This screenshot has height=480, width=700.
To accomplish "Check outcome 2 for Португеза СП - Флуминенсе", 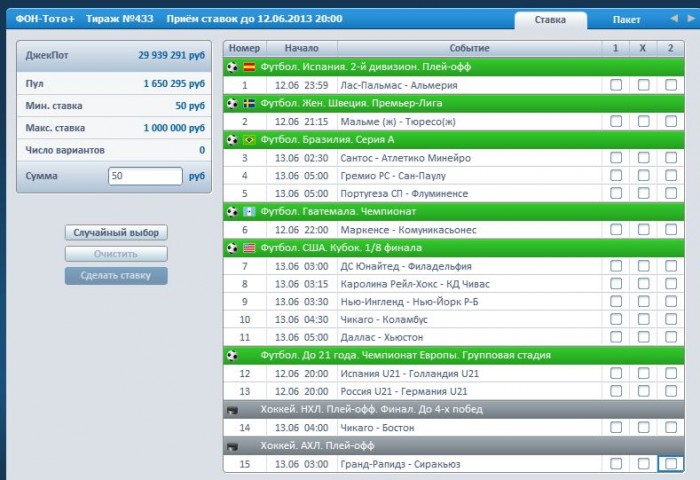I will point(671,193).
